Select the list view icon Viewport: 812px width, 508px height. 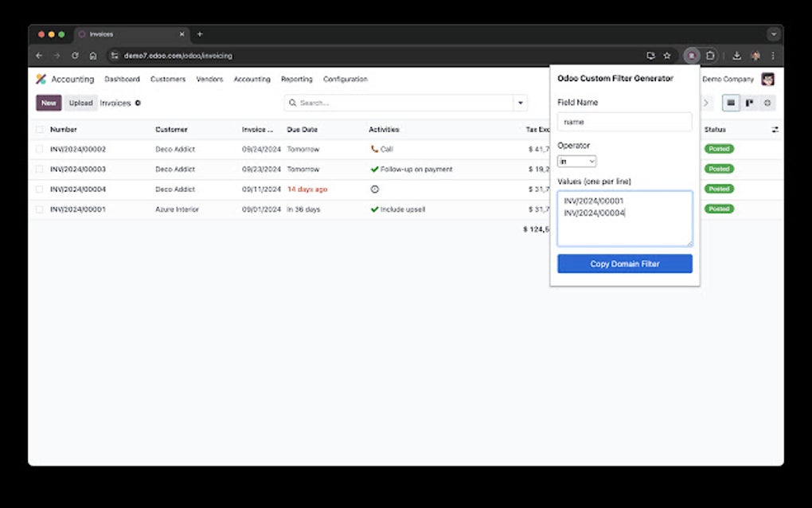731,103
